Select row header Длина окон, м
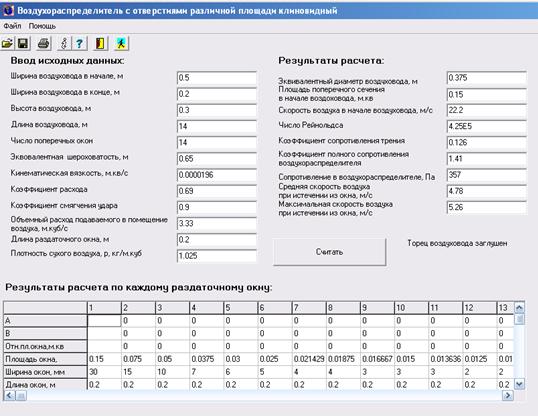 (45, 385)
